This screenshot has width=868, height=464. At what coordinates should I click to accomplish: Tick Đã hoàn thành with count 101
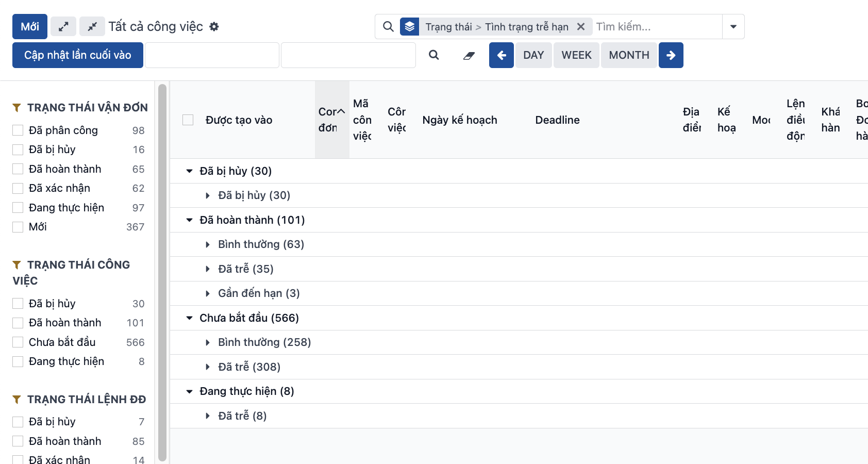click(x=18, y=323)
